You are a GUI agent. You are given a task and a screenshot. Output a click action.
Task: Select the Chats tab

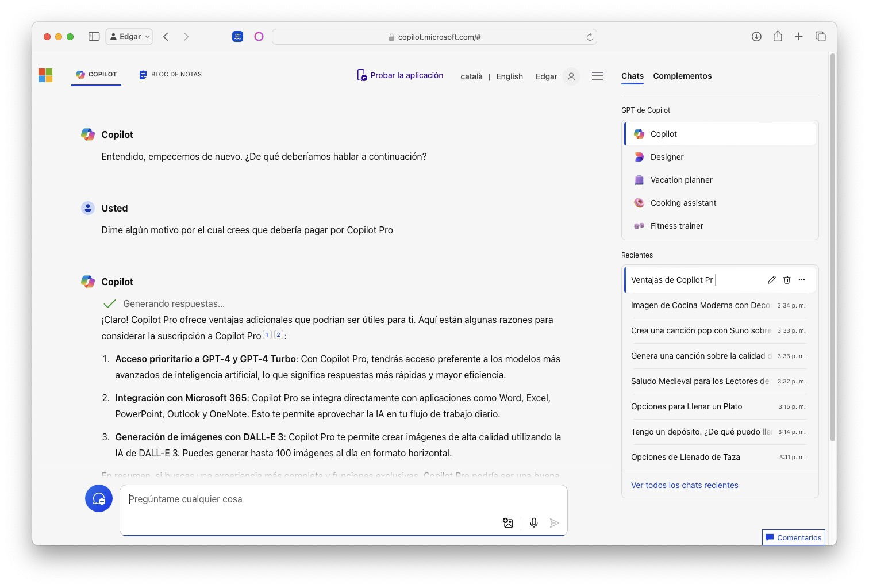(x=632, y=76)
